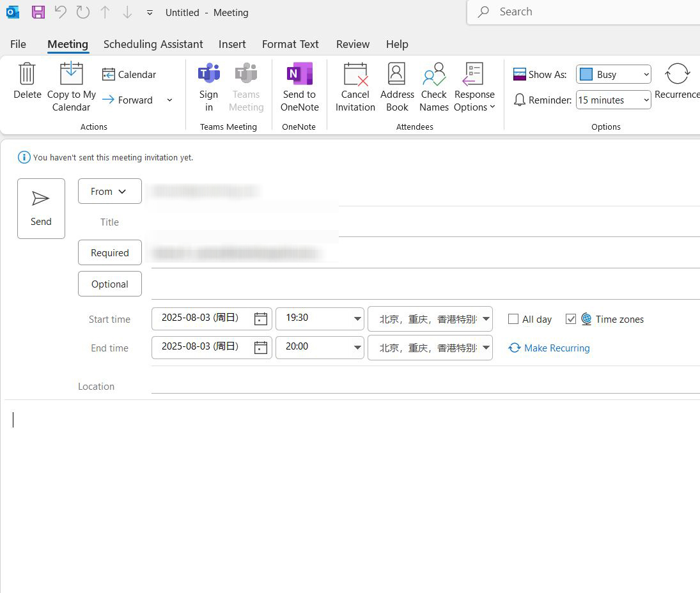Image resolution: width=700 pixels, height=593 pixels.
Task: Go to Next Item down arrow
Action: 128,12
